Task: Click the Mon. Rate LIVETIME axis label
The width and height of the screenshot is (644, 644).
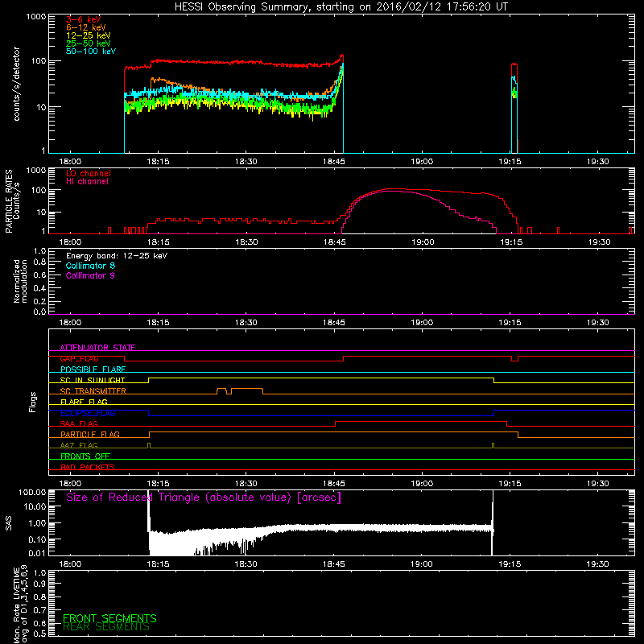Action: tap(20, 605)
